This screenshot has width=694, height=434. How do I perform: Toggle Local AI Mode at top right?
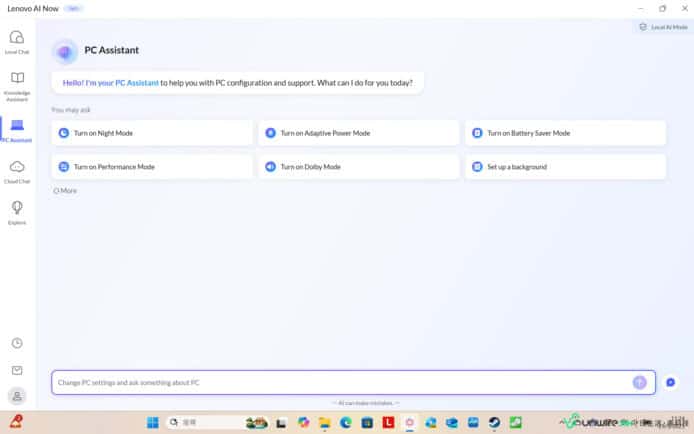(x=663, y=27)
